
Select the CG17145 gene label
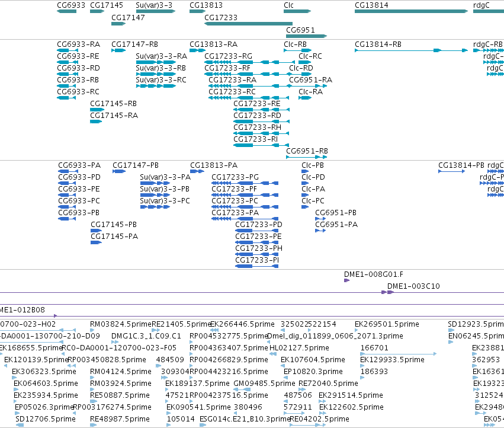[x=107, y=5]
